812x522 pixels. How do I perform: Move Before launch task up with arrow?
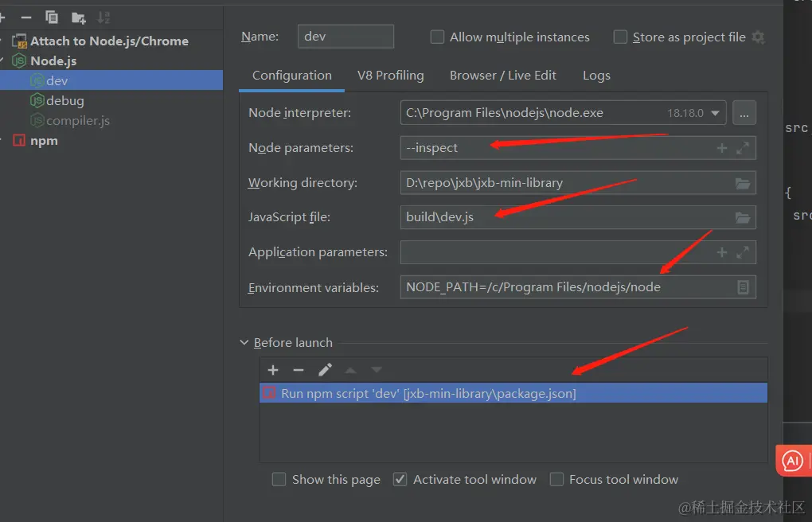[350, 370]
